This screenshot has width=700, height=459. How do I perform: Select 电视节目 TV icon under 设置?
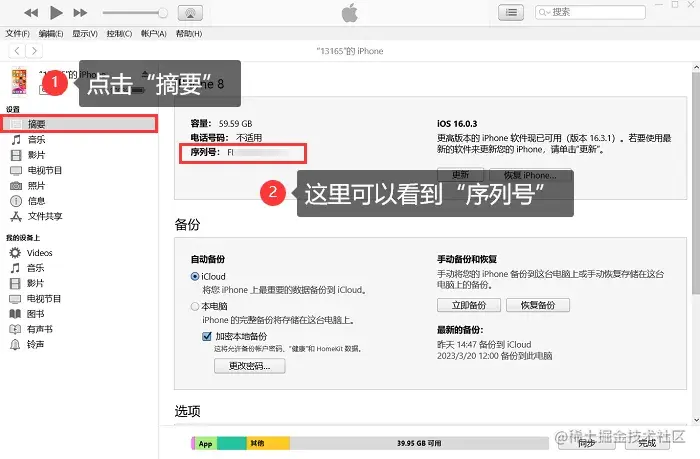click(16, 171)
